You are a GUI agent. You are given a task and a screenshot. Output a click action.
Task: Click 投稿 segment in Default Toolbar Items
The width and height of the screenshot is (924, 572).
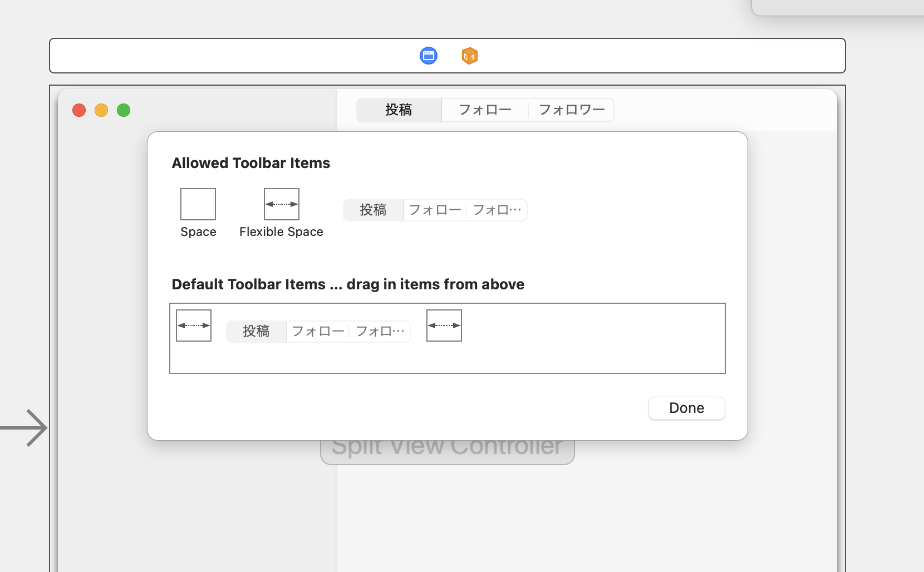[x=256, y=332]
